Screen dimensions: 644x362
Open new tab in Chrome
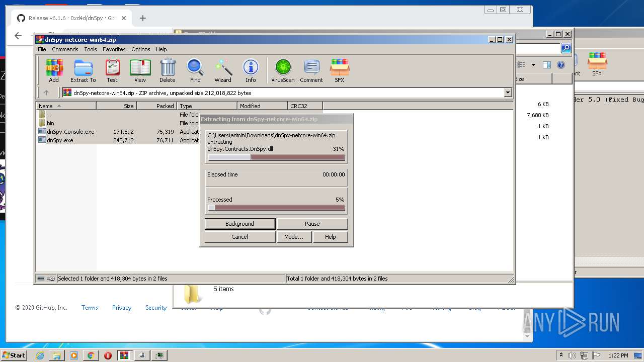click(x=143, y=18)
